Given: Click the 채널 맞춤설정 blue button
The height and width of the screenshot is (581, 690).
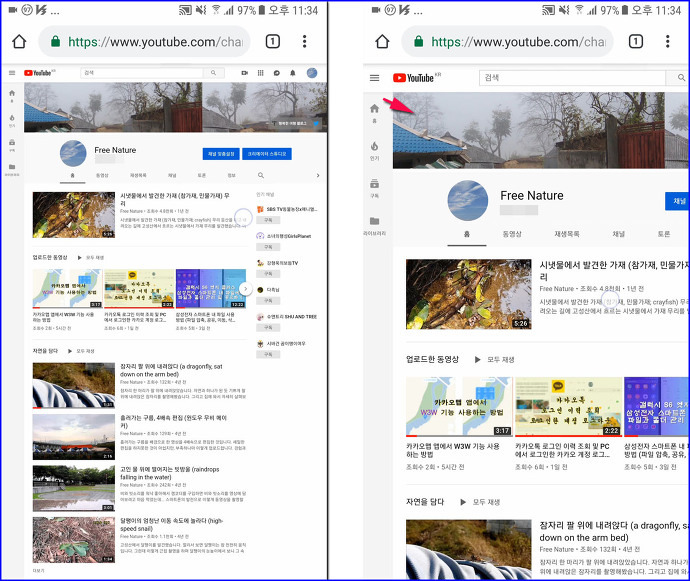Looking at the screenshot, I should pyautogui.click(x=221, y=154).
